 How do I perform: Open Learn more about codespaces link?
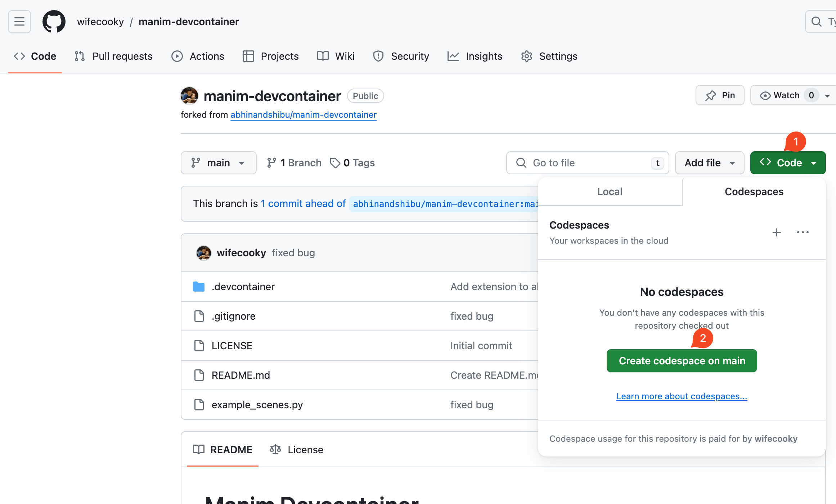coord(682,396)
